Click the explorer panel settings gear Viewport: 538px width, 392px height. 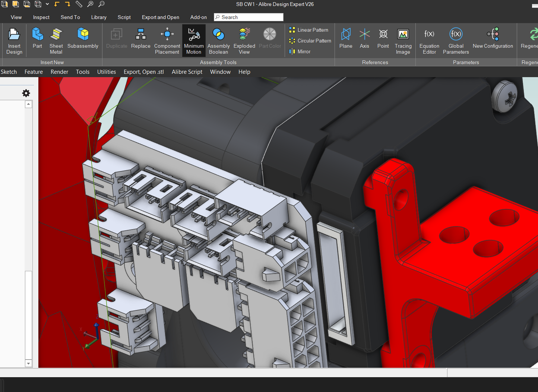[x=26, y=93]
